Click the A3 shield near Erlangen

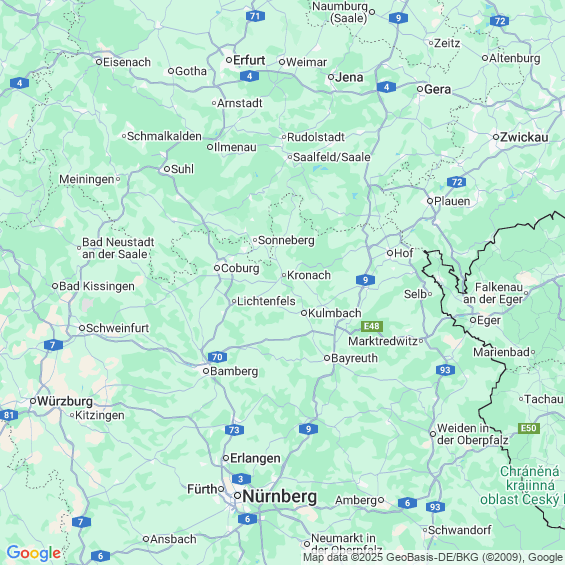click(x=241, y=479)
